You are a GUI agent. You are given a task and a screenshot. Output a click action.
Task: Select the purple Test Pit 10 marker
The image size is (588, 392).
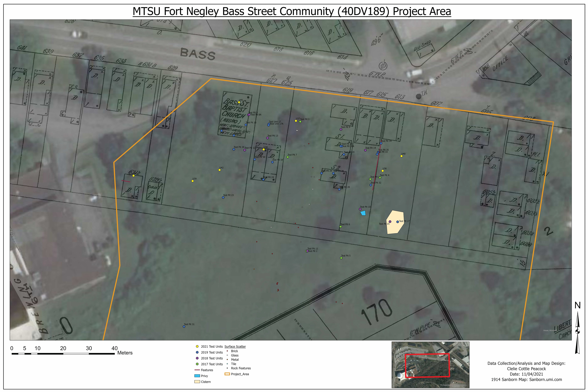(x=360, y=209)
